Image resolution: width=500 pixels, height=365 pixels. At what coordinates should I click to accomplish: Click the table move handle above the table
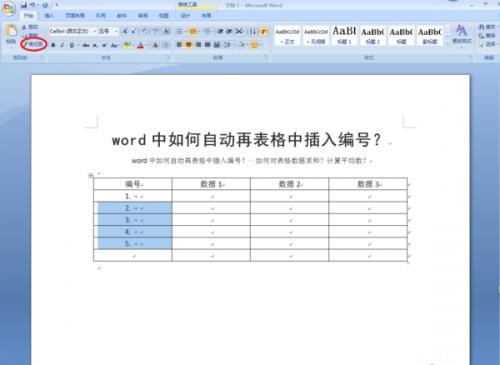[91, 175]
